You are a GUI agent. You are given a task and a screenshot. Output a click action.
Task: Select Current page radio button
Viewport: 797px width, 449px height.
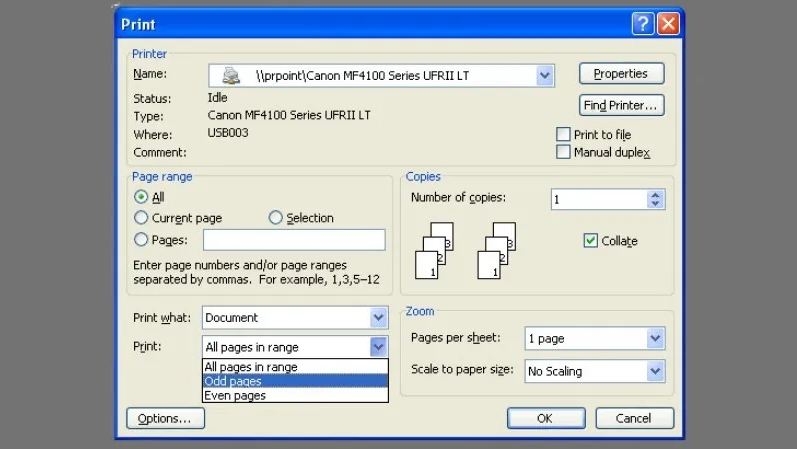point(141,218)
